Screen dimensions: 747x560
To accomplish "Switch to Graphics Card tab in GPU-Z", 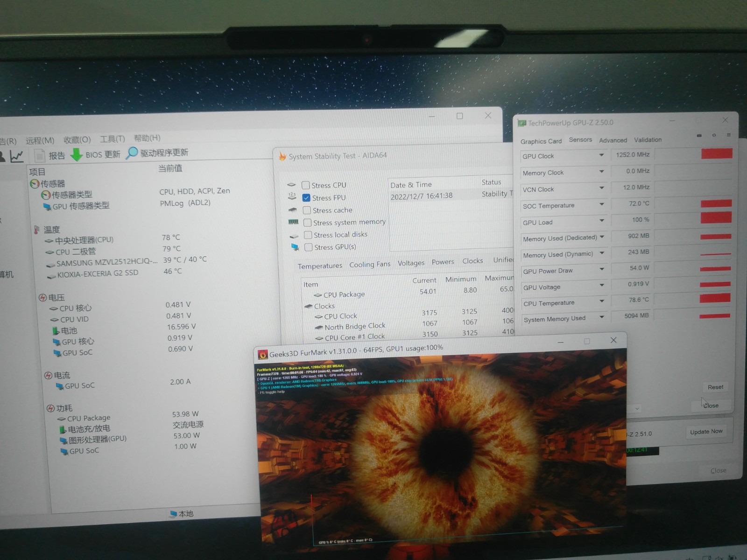I will click(541, 141).
